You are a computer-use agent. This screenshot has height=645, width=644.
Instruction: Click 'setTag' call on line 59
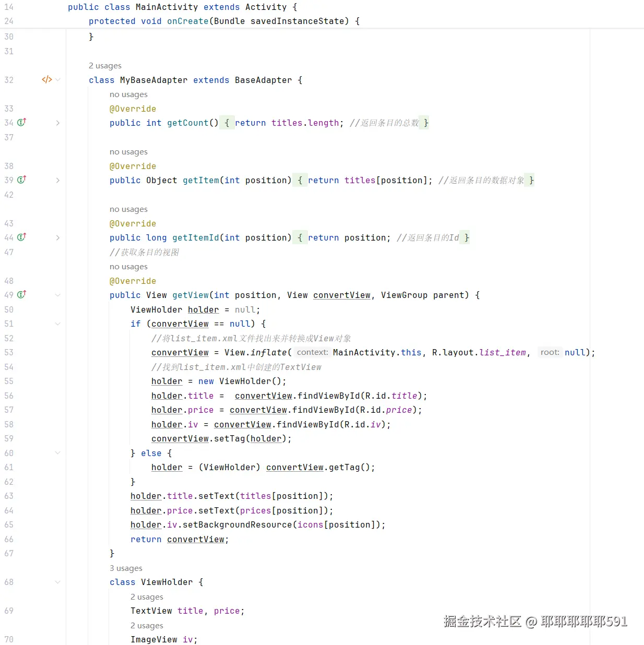[x=230, y=439]
